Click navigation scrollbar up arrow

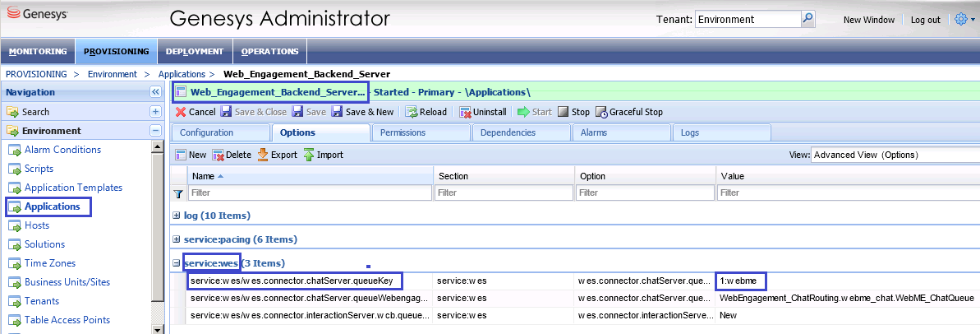pos(158,146)
